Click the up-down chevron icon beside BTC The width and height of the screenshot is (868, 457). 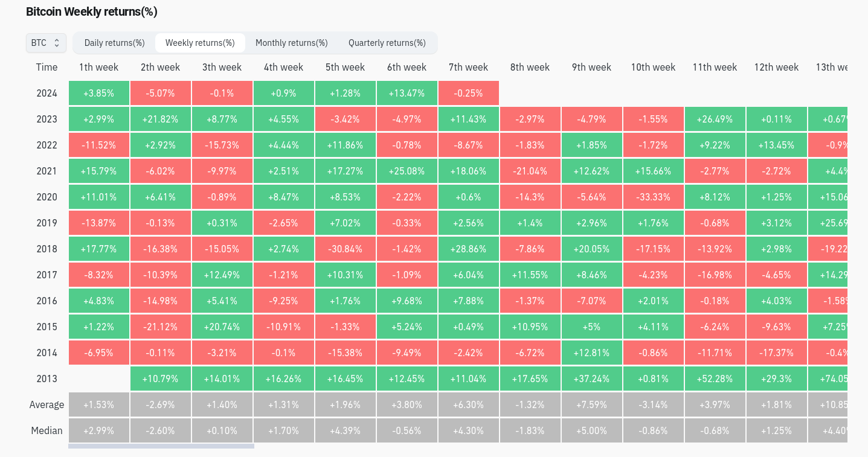click(x=57, y=43)
